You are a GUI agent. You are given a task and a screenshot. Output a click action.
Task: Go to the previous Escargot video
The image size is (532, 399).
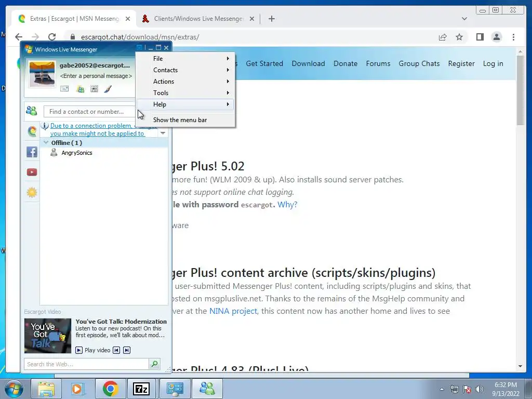116,350
